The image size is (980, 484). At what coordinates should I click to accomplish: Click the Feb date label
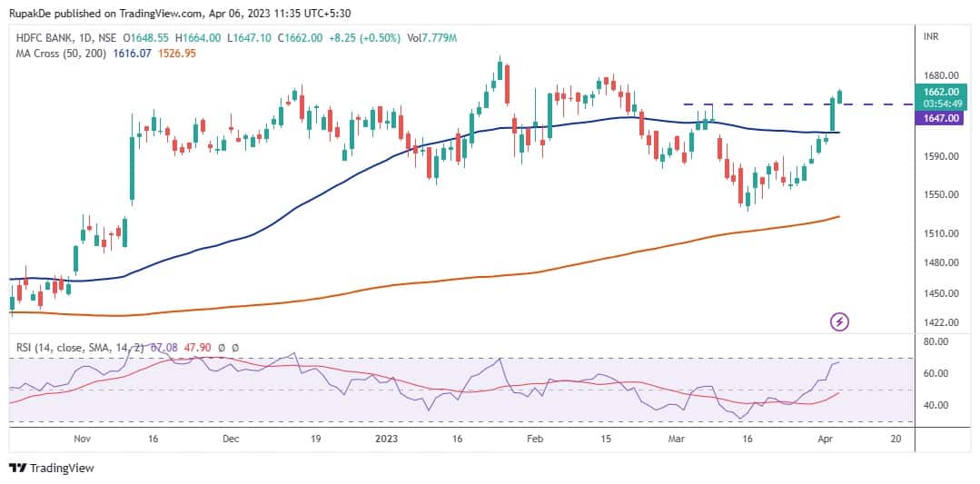(x=534, y=439)
